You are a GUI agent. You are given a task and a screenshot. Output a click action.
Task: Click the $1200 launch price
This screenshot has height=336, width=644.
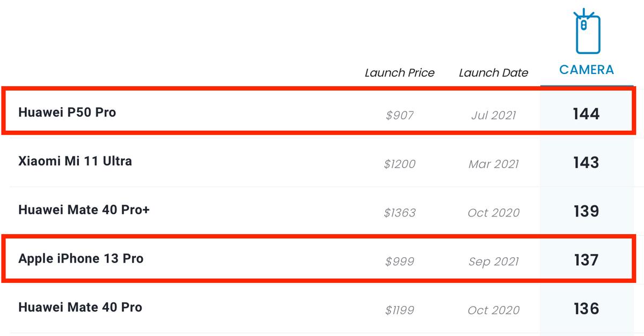click(x=400, y=164)
